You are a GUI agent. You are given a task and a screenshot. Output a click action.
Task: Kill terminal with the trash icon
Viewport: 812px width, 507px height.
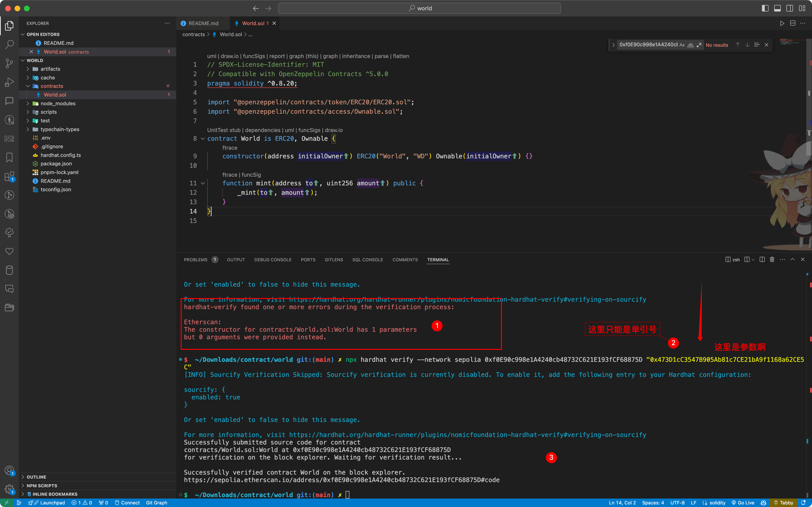(772, 260)
